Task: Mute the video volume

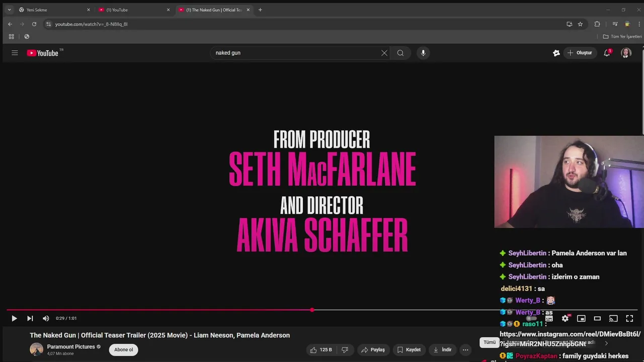Action: click(x=46, y=318)
